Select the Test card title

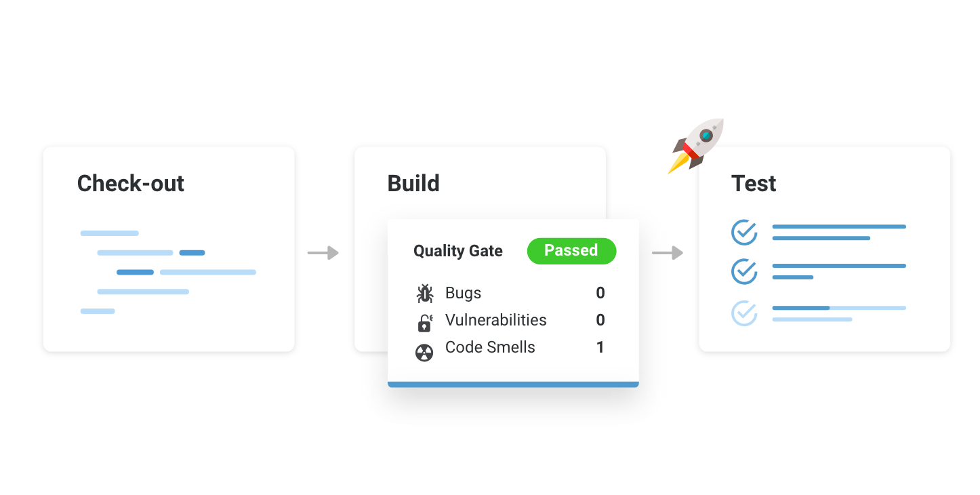pos(754,184)
